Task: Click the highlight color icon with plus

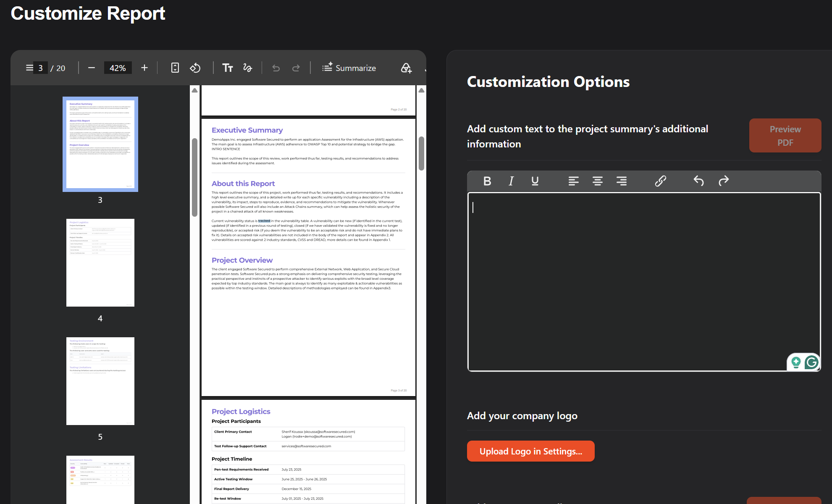Action: click(x=406, y=68)
